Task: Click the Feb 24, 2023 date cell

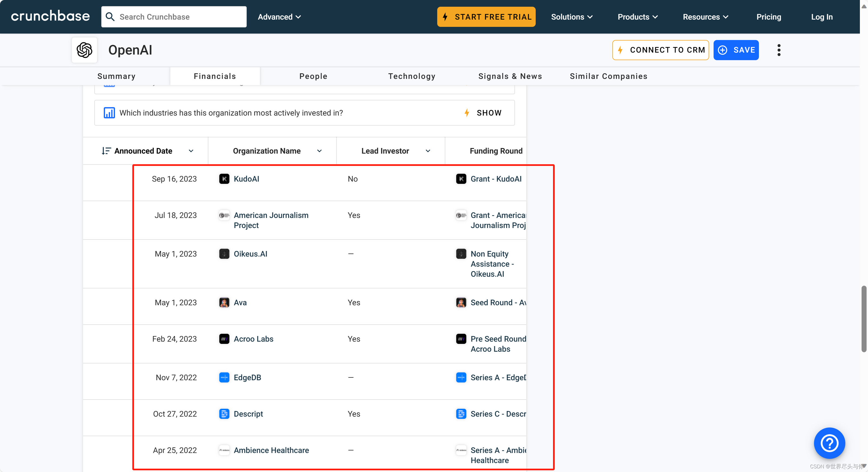Action: pyautogui.click(x=174, y=339)
